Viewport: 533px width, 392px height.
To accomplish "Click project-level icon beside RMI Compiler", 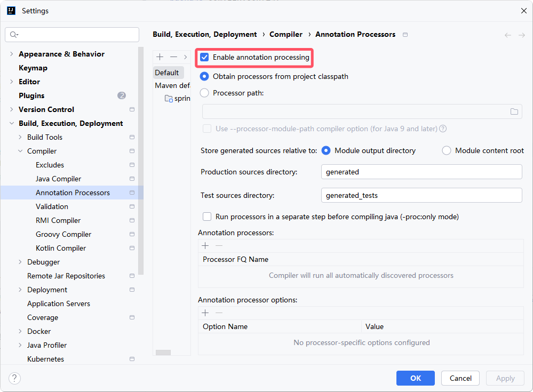I will [x=132, y=220].
